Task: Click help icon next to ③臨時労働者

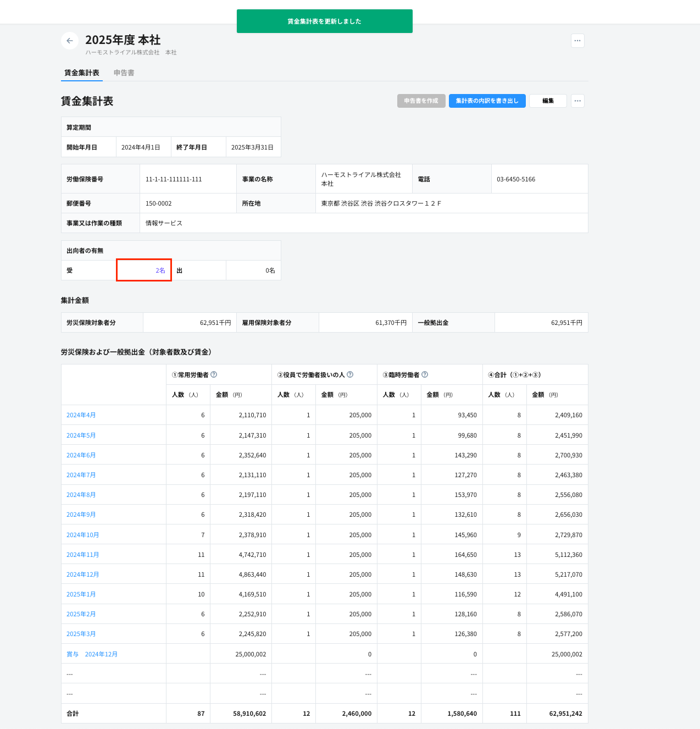Action: [x=425, y=375]
